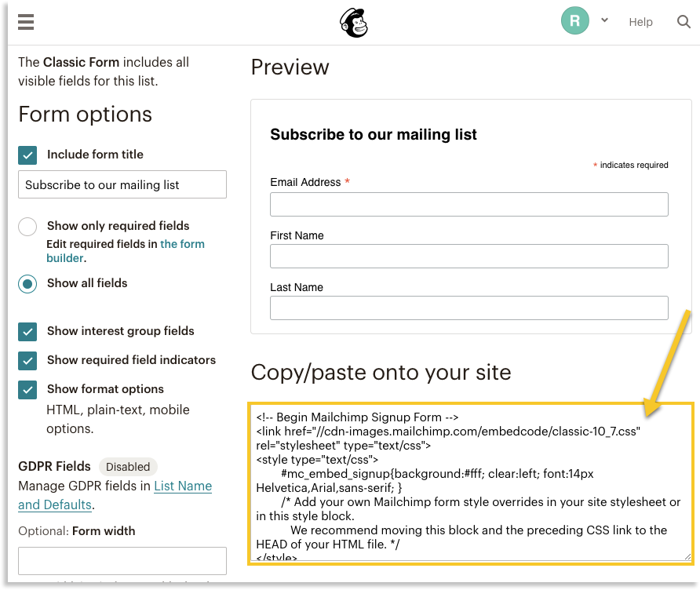The height and width of the screenshot is (590, 700).
Task: Click the Form width input
Action: click(x=122, y=561)
